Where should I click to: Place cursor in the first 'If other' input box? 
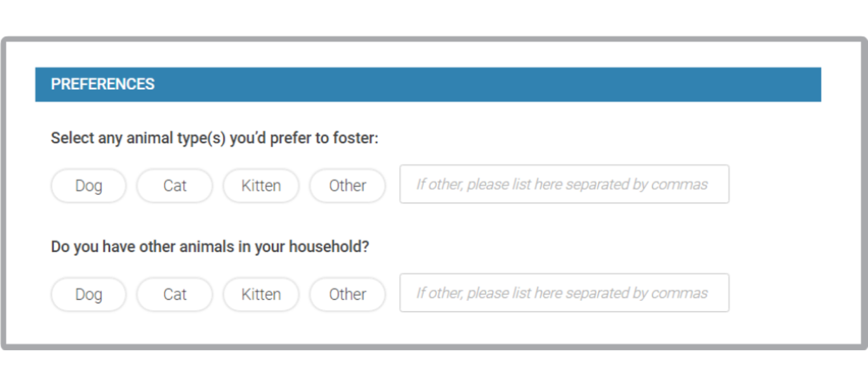click(564, 184)
